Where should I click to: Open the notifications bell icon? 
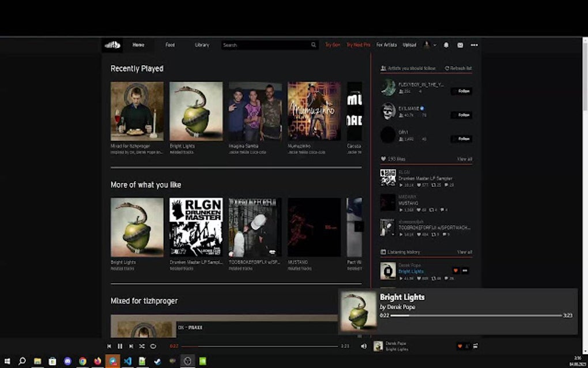tap(446, 44)
